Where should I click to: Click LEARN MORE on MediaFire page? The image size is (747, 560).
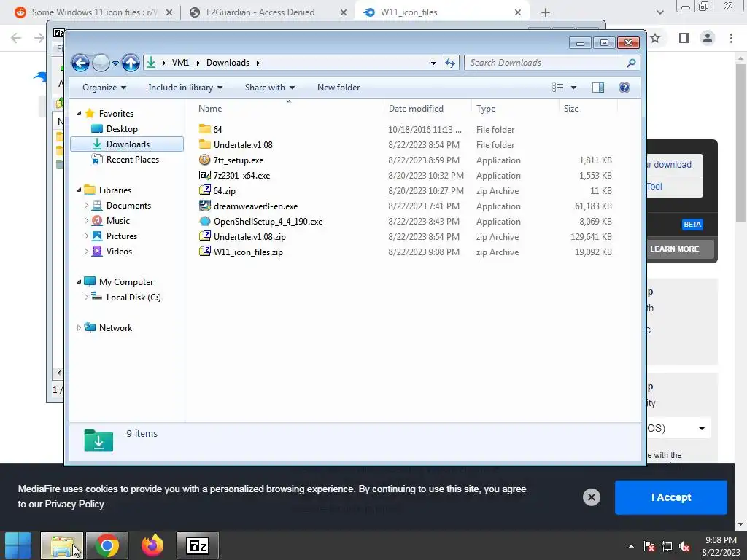click(x=674, y=249)
